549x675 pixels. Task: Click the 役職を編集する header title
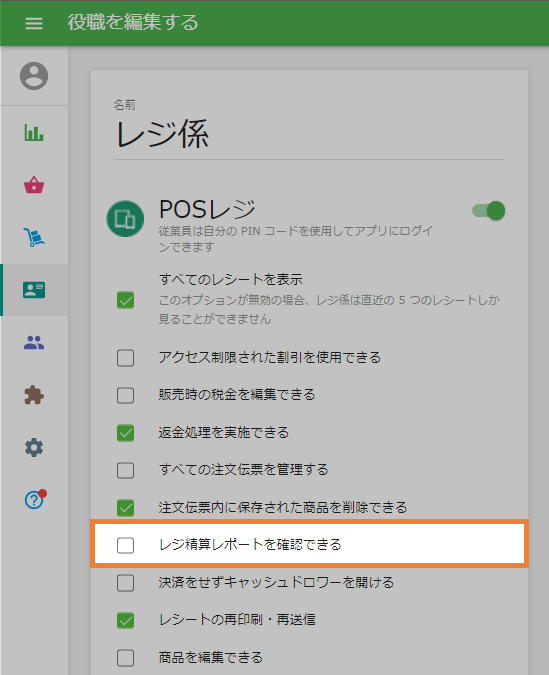[133, 22]
